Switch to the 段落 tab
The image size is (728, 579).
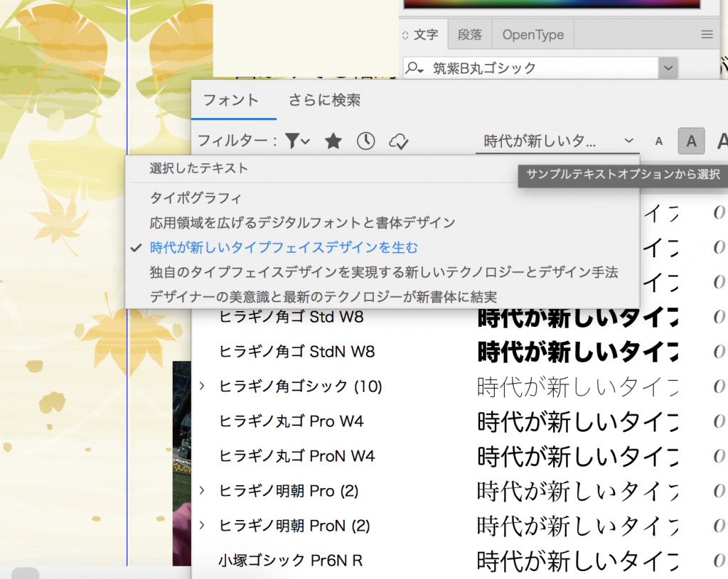[470, 35]
